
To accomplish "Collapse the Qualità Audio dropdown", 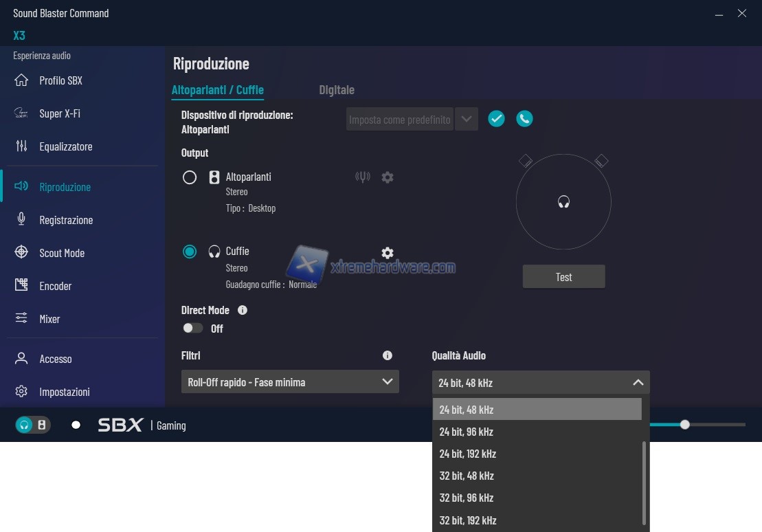I will pos(638,383).
